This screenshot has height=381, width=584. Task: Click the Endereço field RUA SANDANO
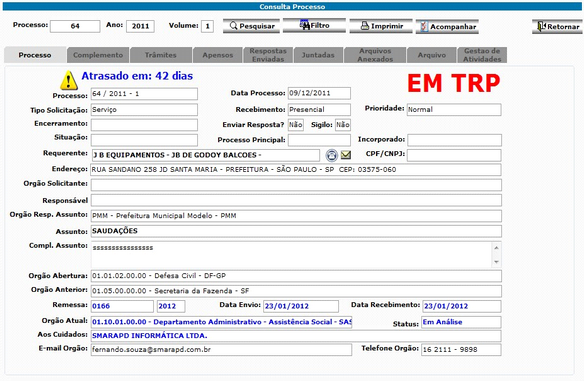296,169
